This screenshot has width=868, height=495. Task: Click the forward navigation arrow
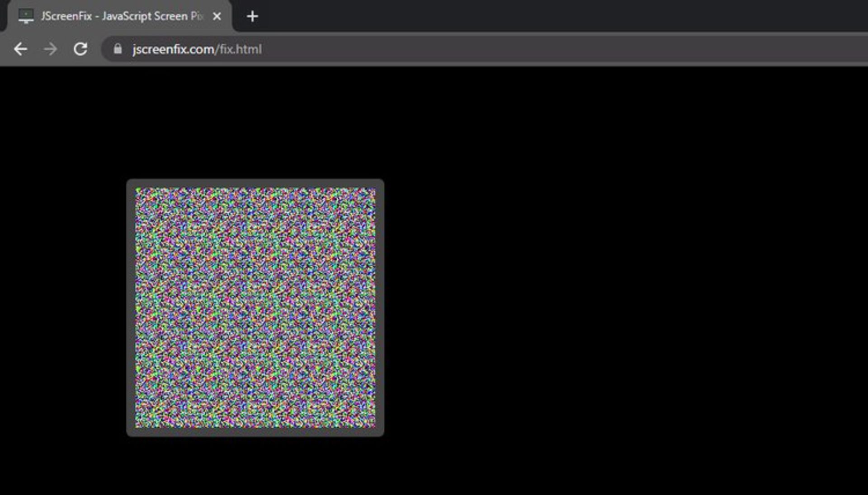pos(50,49)
